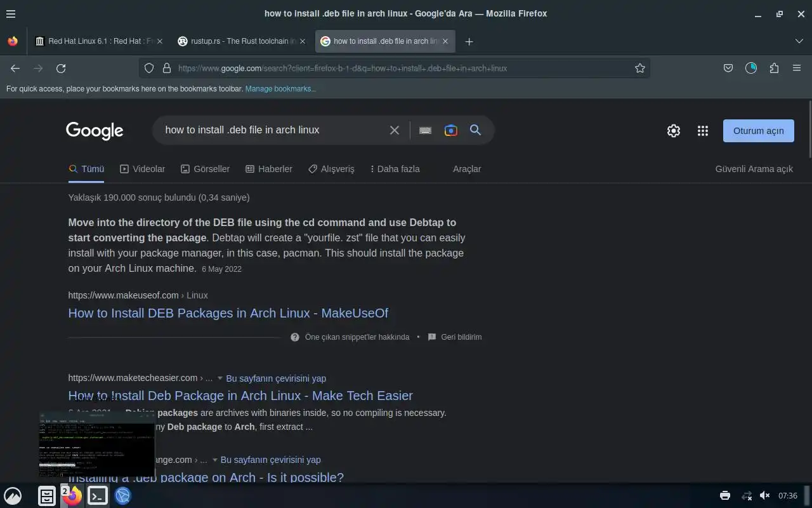812x508 pixels.
Task: Open window menu icon in titlebar
Action: 11,13
